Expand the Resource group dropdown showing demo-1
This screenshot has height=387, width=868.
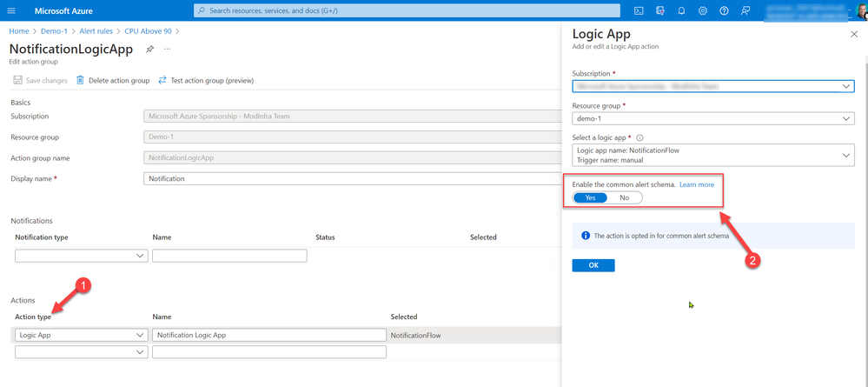point(713,118)
